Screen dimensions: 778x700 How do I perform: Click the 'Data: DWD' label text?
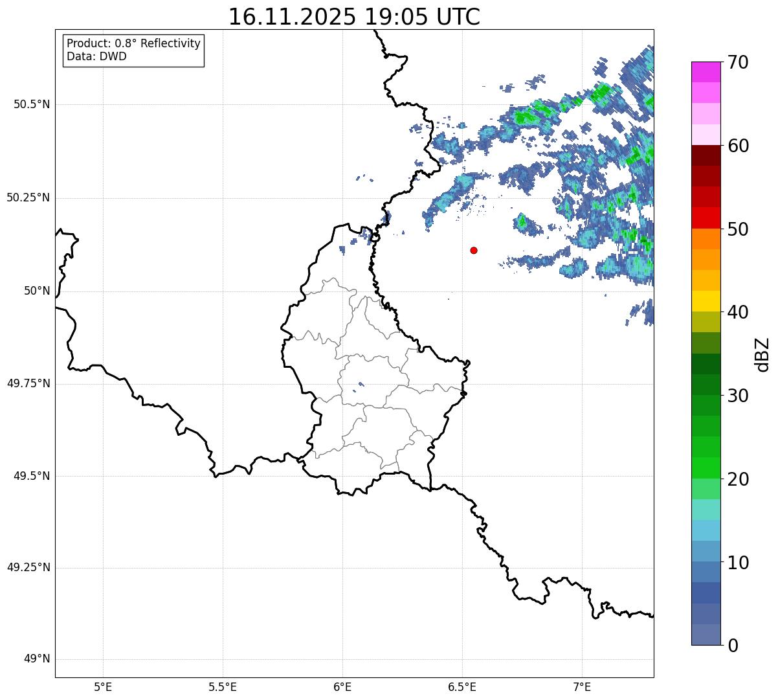click(96, 56)
